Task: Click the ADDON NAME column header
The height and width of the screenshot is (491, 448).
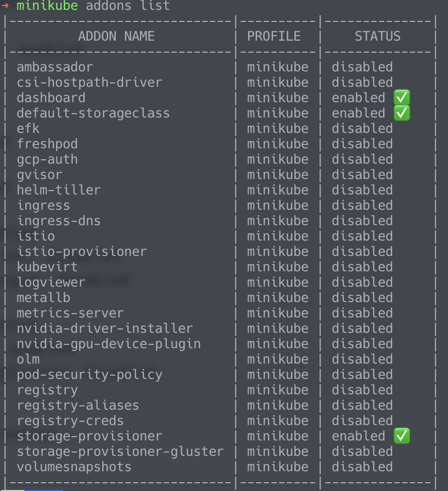Action: pos(116,36)
